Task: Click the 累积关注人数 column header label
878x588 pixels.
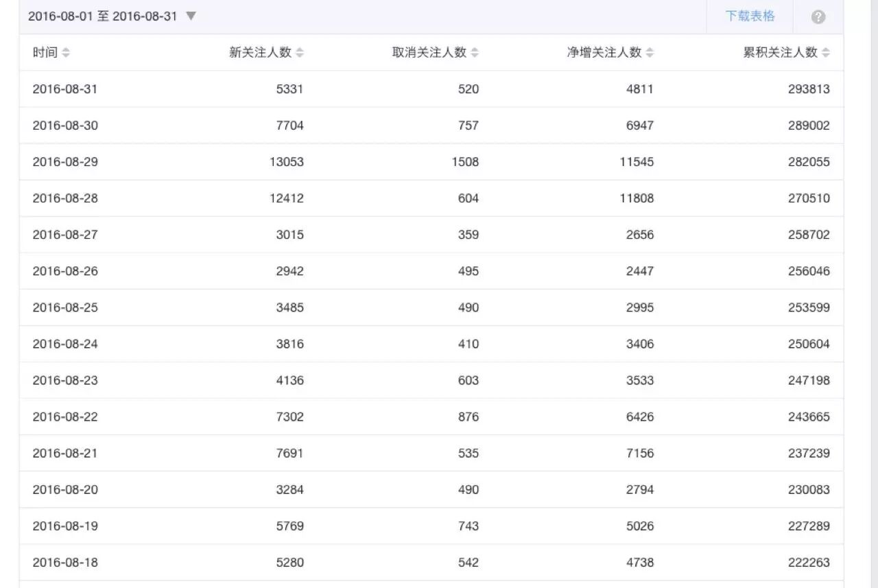Action: tap(781, 53)
